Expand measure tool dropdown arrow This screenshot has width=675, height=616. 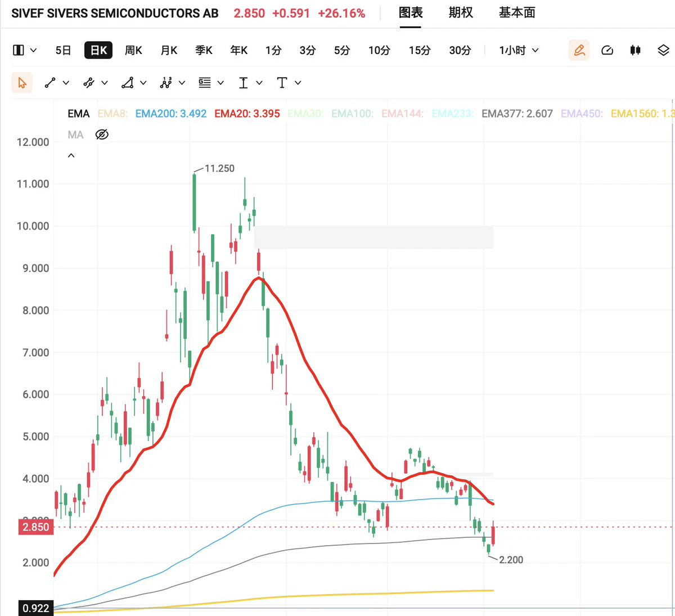[x=259, y=83]
